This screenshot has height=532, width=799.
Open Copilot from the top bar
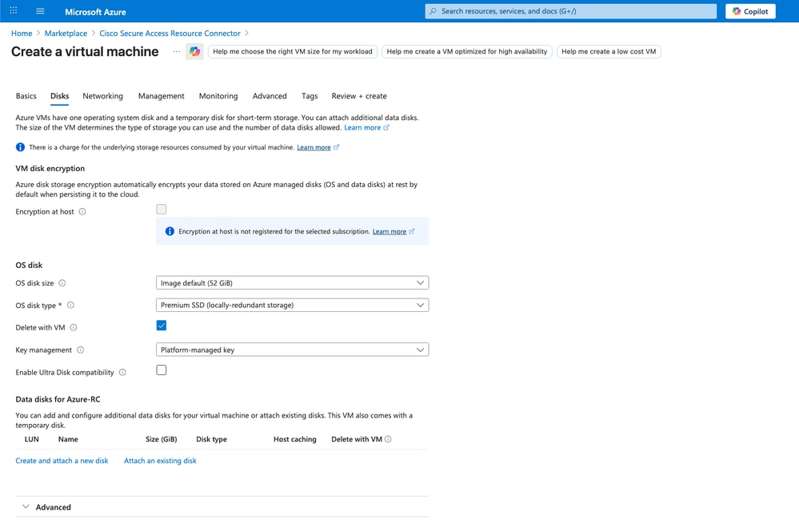tap(749, 10)
